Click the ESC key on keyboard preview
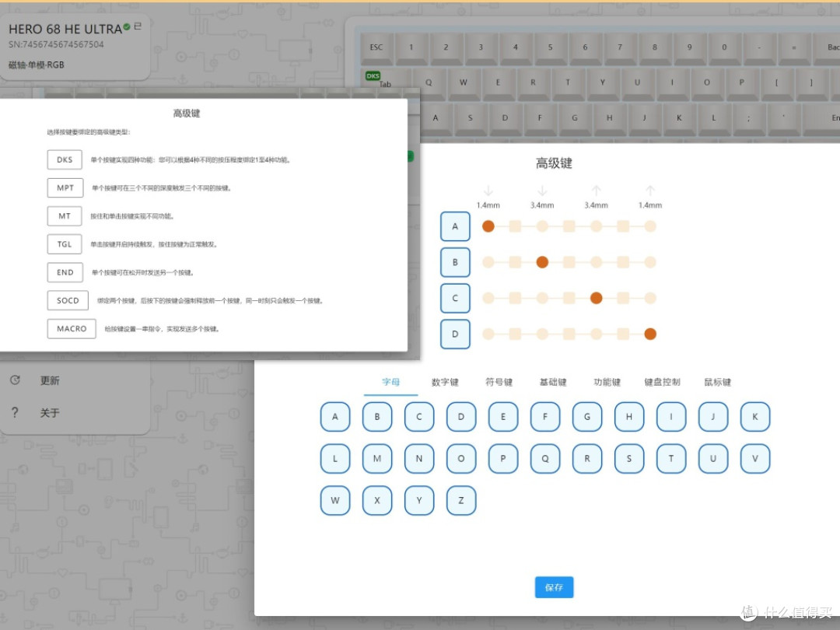 point(376,48)
